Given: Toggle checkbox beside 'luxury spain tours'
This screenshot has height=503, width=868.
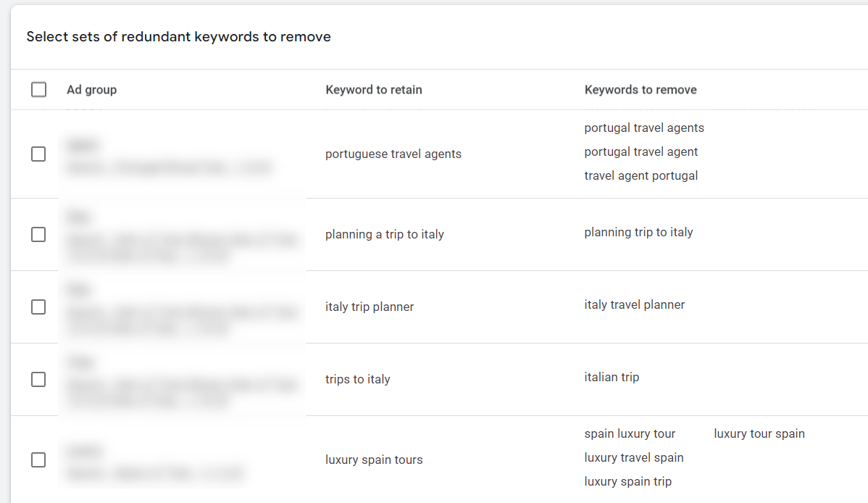Looking at the screenshot, I should [39, 460].
